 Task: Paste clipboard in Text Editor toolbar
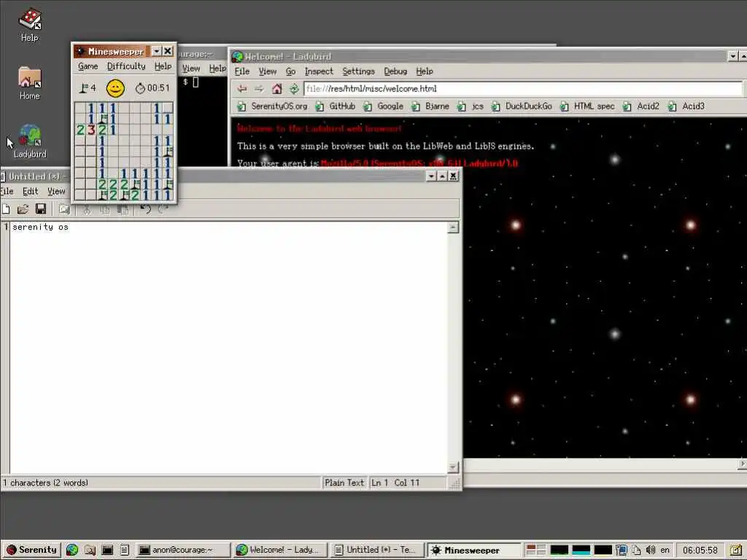123,209
